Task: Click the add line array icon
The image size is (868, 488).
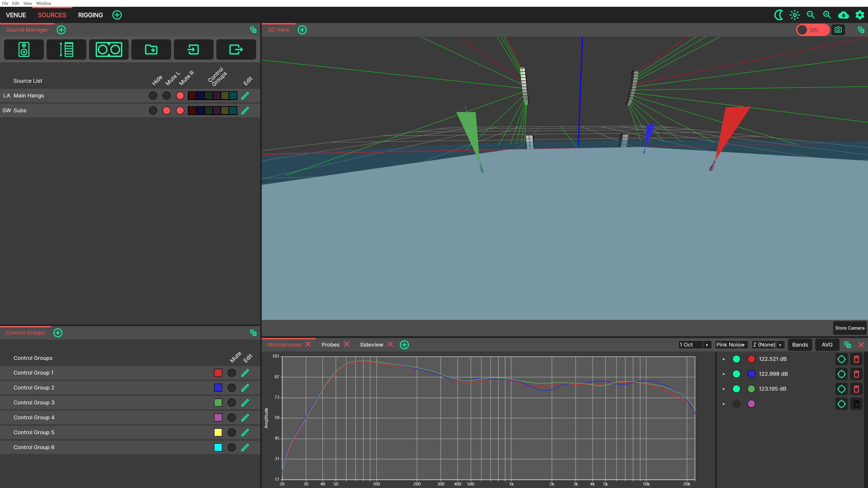Action: 66,49
